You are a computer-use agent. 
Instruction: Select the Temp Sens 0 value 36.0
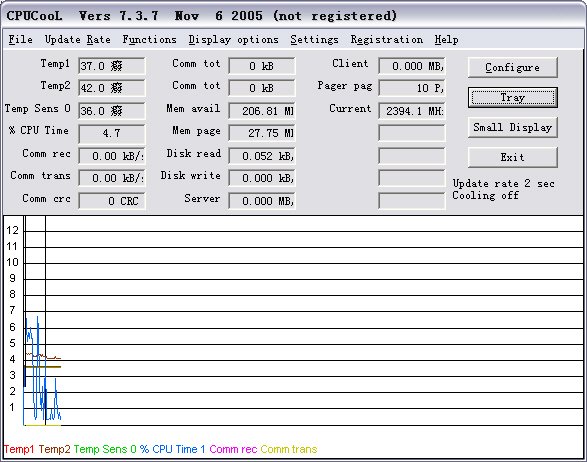pyautogui.click(x=112, y=111)
